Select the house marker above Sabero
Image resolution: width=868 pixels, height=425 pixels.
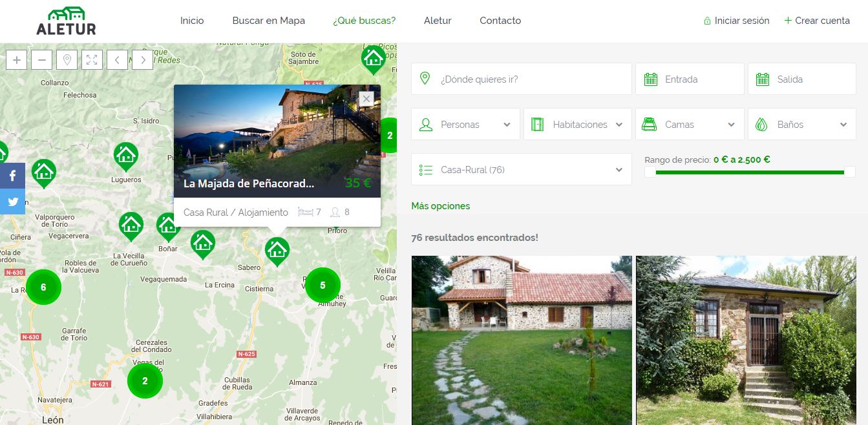point(277,251)
